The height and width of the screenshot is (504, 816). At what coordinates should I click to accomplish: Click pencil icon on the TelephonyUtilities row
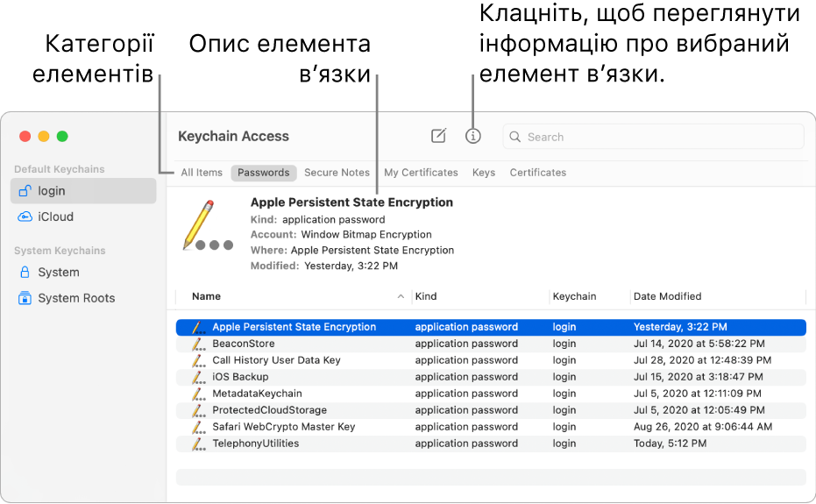[x=198, y=444]
